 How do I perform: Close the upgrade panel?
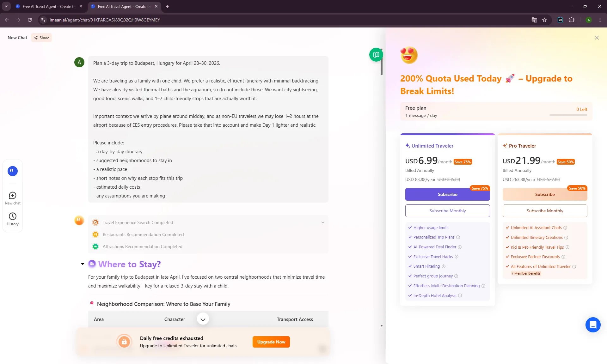[x=597, y=38]
